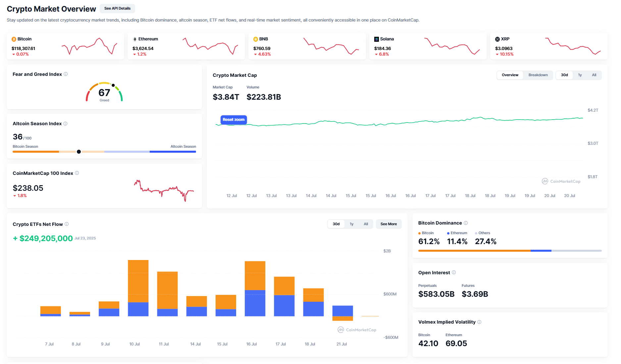Click the 61.2% Bitcoin dominance value
This screenshot has width=621, height=364.
click(x=429, y=241)
